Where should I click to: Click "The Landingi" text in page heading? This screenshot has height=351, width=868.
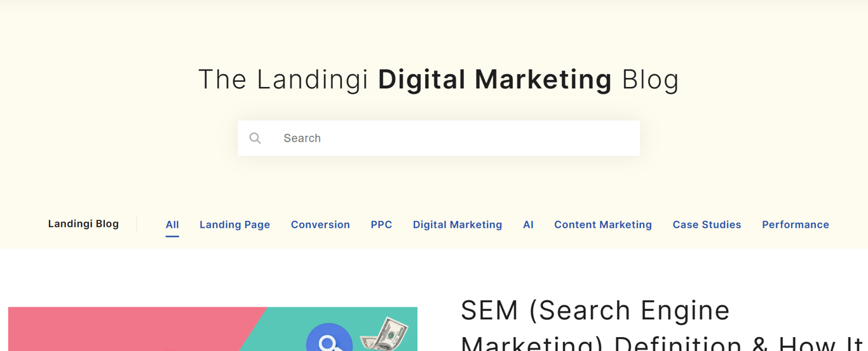[x=283, y=79]
